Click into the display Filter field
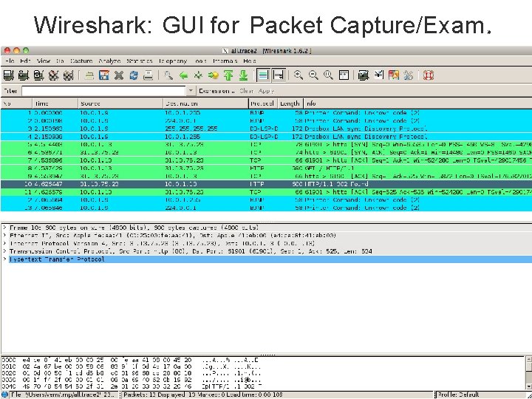The height and width of the screenshot is (399, 532). click(x=104, y=91)
